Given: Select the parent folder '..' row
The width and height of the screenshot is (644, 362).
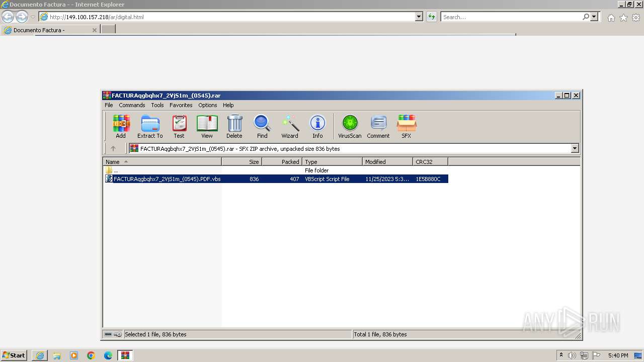Looking at the screenshot, I should coord(276,170).
